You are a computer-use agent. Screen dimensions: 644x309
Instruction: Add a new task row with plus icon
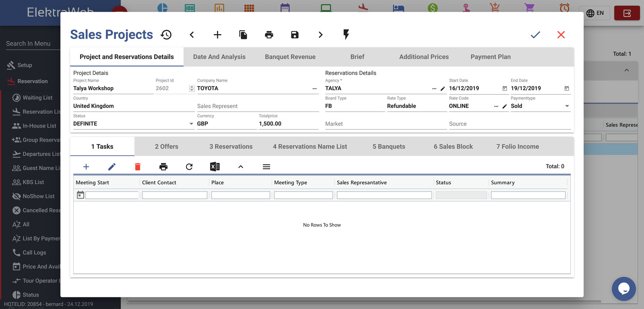86,167
